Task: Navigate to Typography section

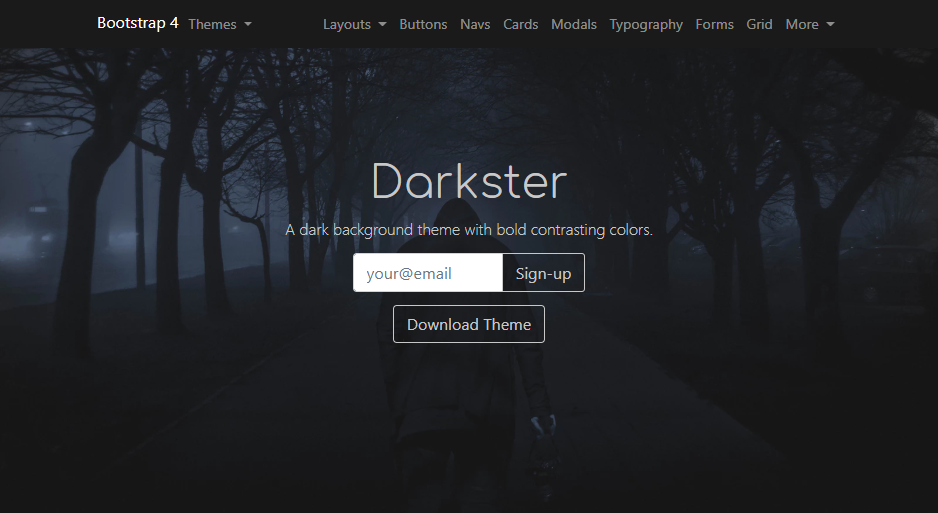Action: coord(646,25)
